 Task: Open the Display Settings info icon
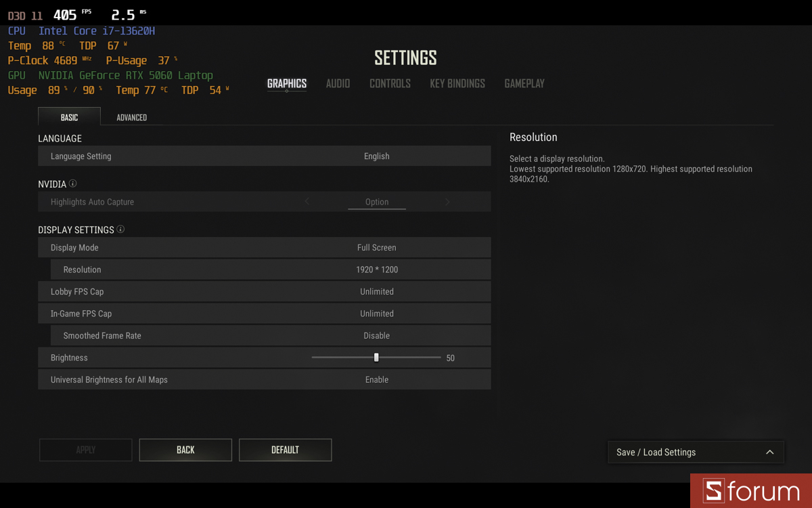(120, 229)
